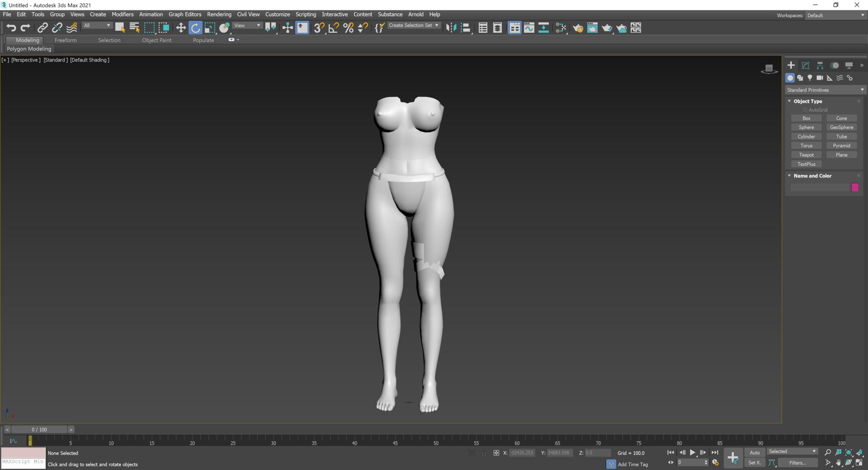868x470 pixels.
Task: Toggle Angle Snap on toolbar
Action: 334,28
